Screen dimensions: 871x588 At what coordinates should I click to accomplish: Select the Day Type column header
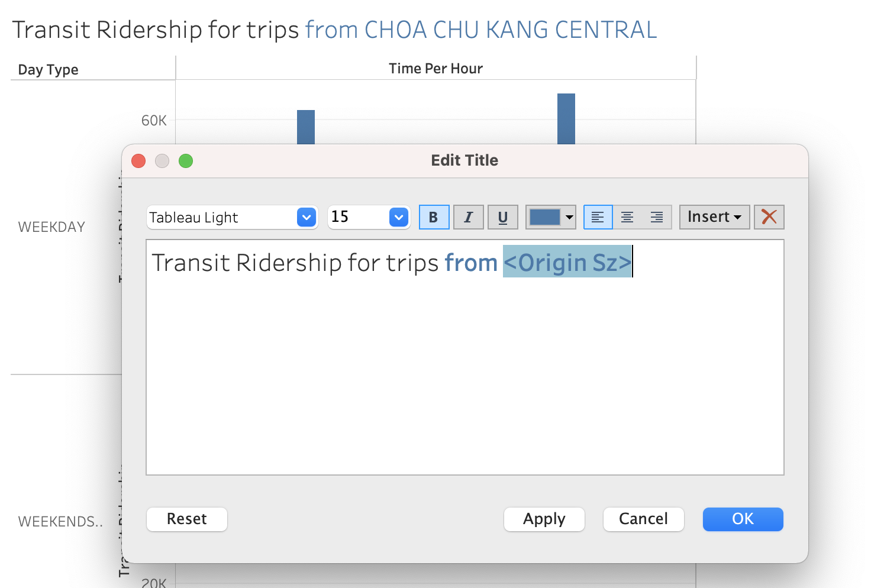(x=49, y=70)
